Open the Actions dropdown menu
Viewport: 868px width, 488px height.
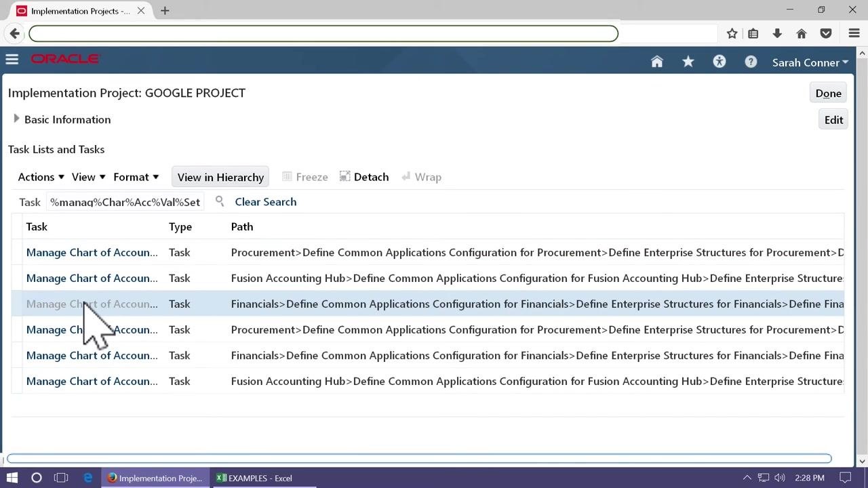(41, 177)
